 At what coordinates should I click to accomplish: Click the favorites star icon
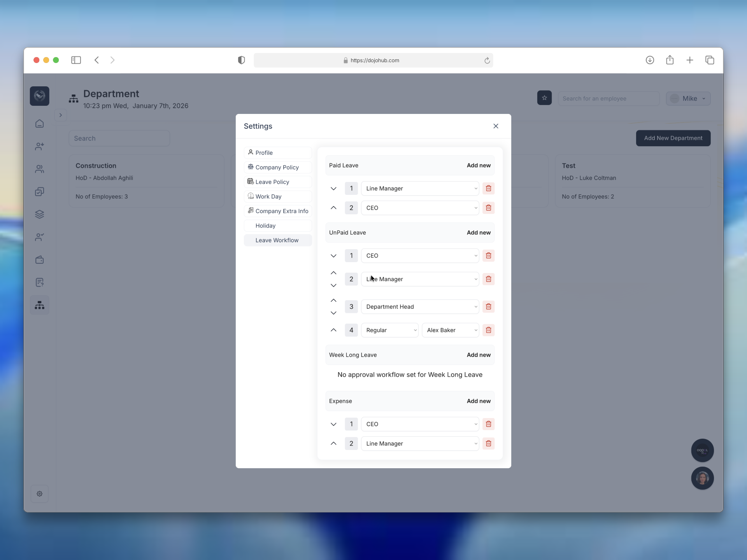click(544, 98)
